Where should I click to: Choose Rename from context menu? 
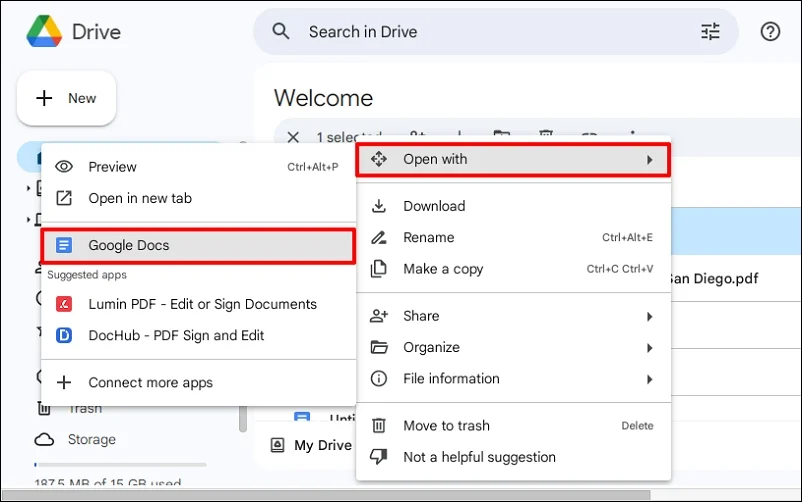(513, 237)
